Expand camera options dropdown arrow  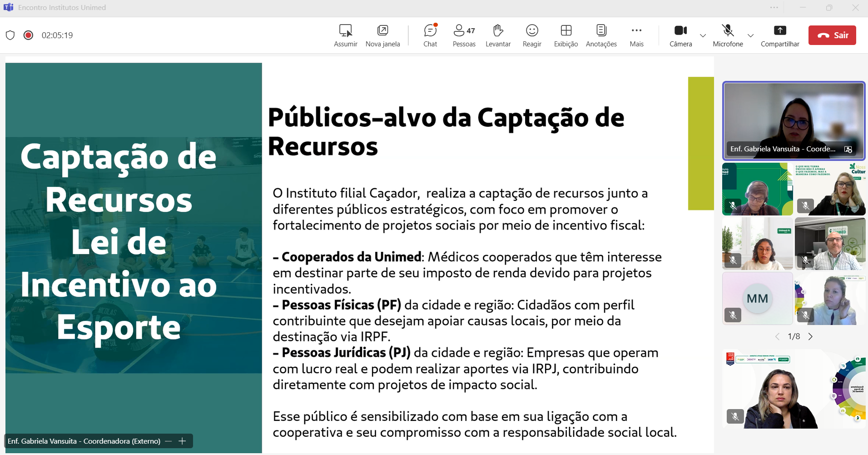[x=703, y=35]
